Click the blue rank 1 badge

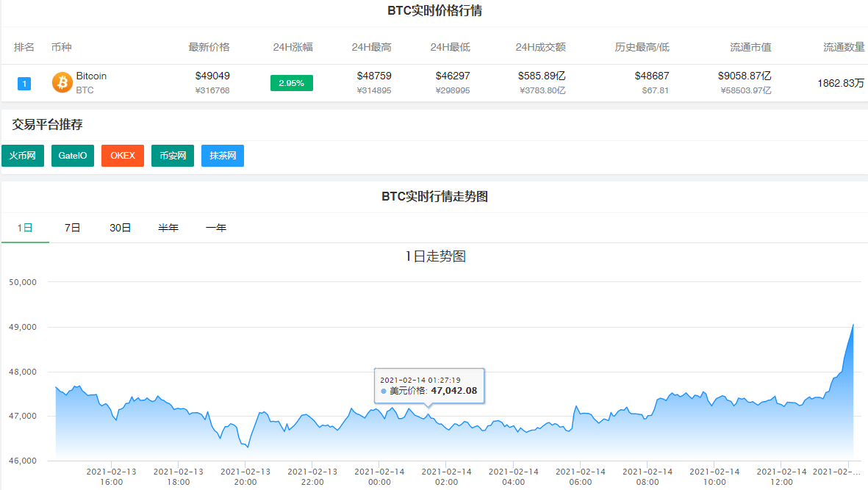point(24,83)
